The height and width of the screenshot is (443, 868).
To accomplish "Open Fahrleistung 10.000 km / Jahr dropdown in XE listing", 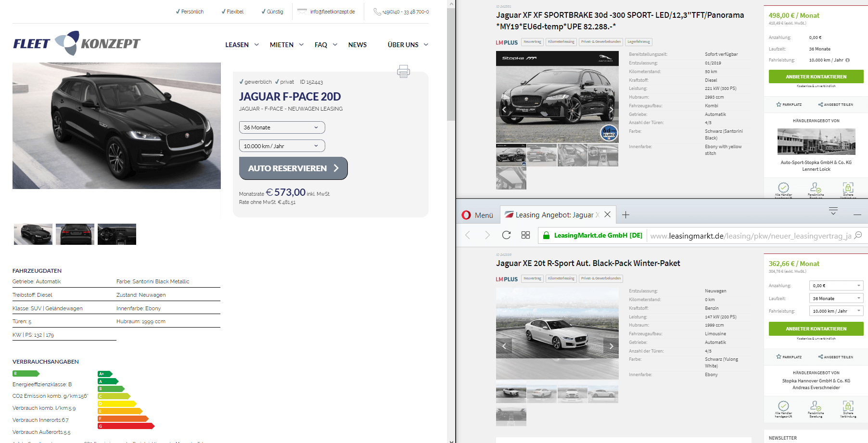I will pos(836,311).
